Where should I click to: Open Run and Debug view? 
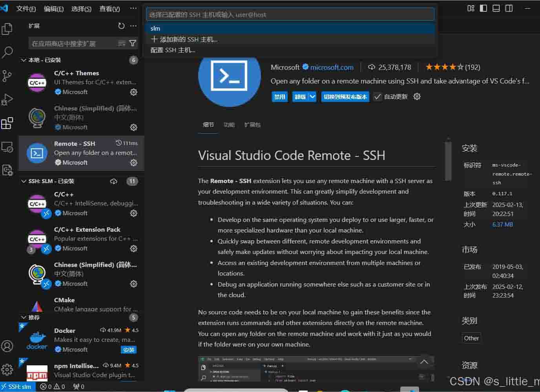7,100
